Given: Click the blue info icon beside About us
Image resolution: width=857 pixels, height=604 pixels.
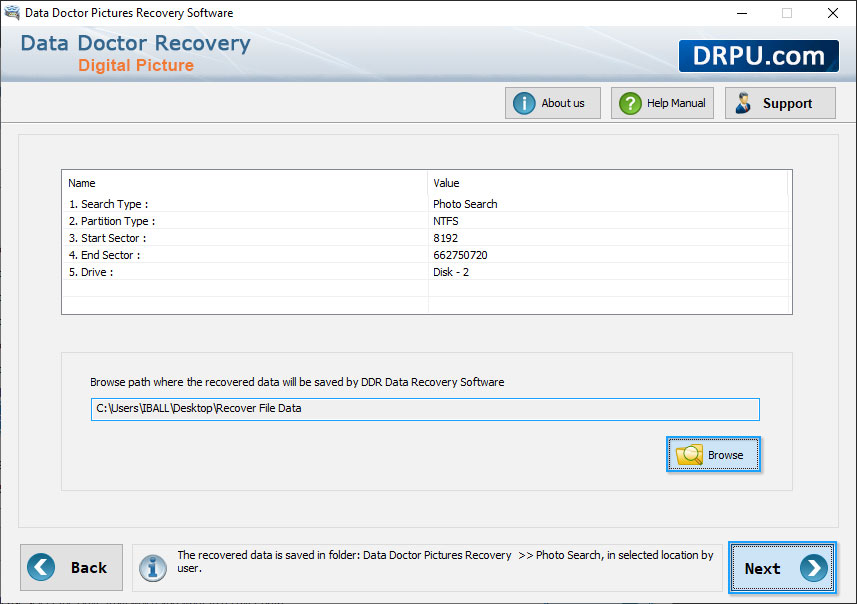Looking at the screenshot, I should click(x=524, y=103).
